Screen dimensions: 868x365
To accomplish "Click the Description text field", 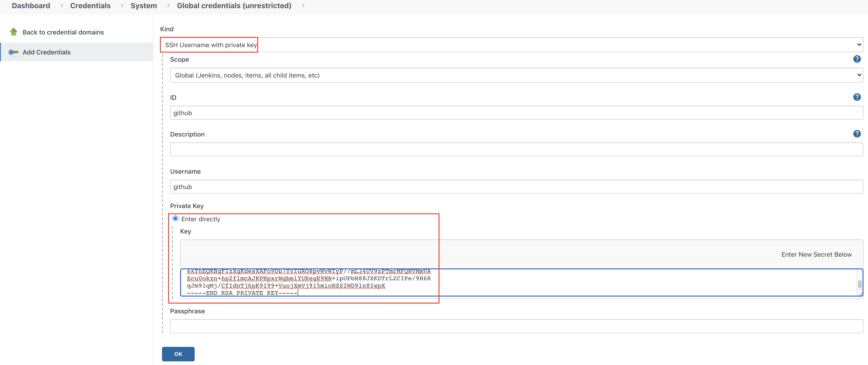I will [516, 149].
